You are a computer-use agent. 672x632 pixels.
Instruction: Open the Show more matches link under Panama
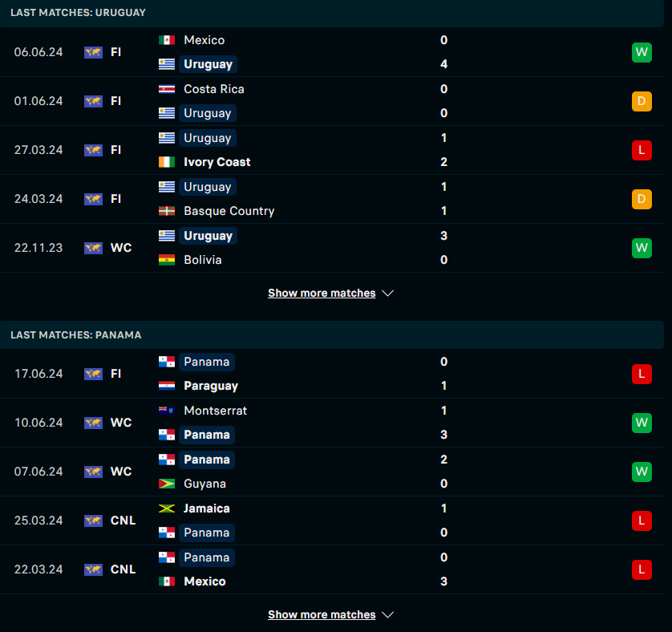(322, 614)
